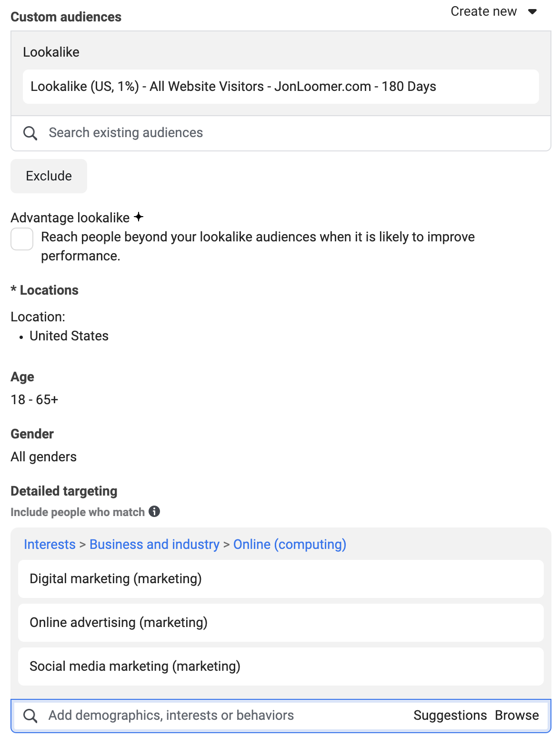560x736 pixels.
Task: Select Online advertising (marketing) interest
Action: tap(281, 623)
